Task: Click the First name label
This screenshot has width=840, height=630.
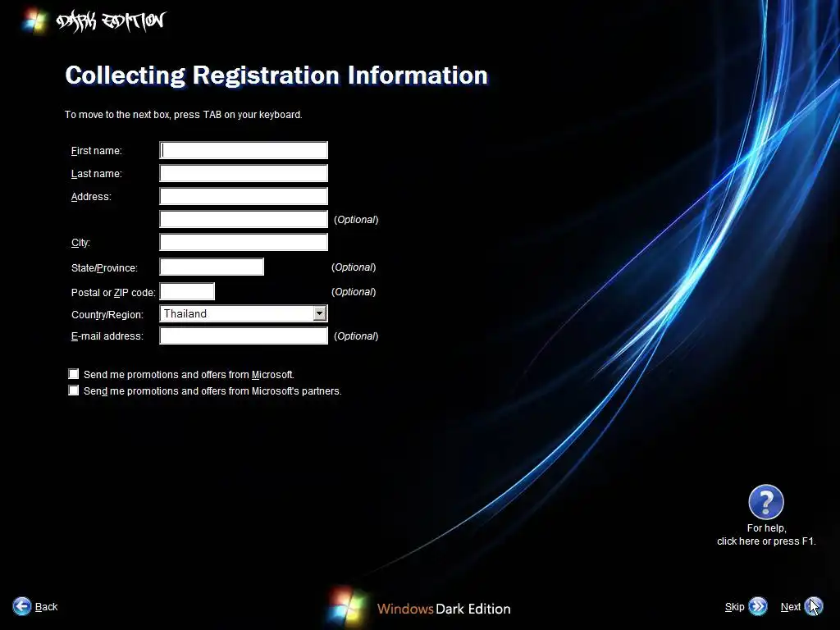Action: 97,151
